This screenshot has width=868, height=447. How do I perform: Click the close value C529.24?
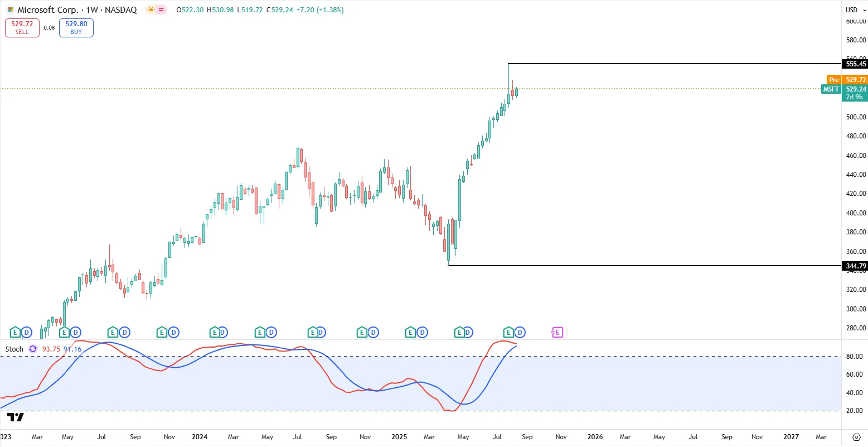[x=280, y=10]
